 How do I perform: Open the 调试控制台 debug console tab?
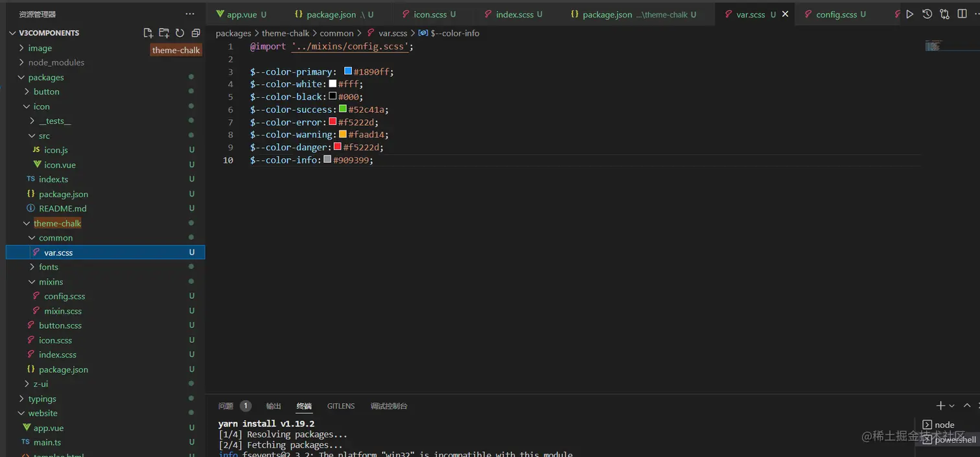pyautogui.click(x=389, y=406)
